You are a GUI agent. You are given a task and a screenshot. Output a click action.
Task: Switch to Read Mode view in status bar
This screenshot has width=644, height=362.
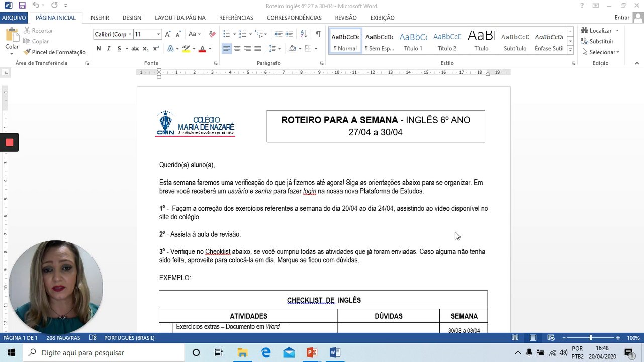point(515,338)
